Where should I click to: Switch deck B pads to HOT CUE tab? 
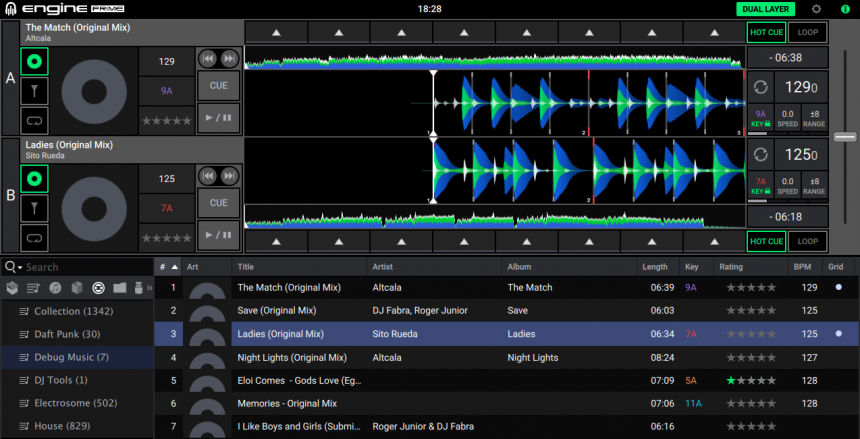[x=766, y=241]
